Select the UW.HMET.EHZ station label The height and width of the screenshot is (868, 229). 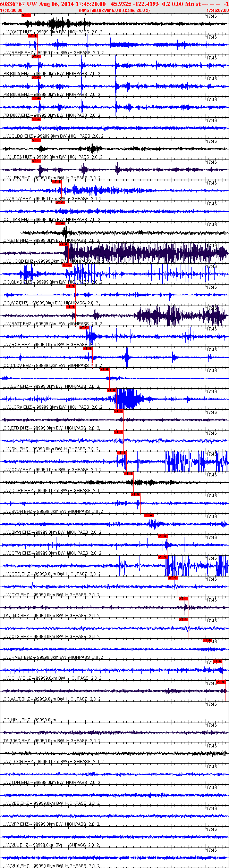[18, 657]
